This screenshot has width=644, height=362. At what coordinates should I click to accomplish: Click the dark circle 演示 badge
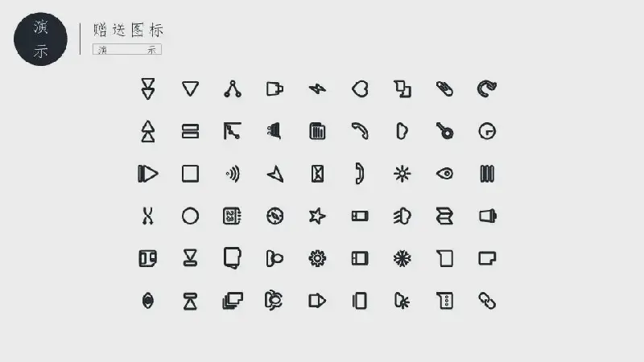tap(40, 39)
